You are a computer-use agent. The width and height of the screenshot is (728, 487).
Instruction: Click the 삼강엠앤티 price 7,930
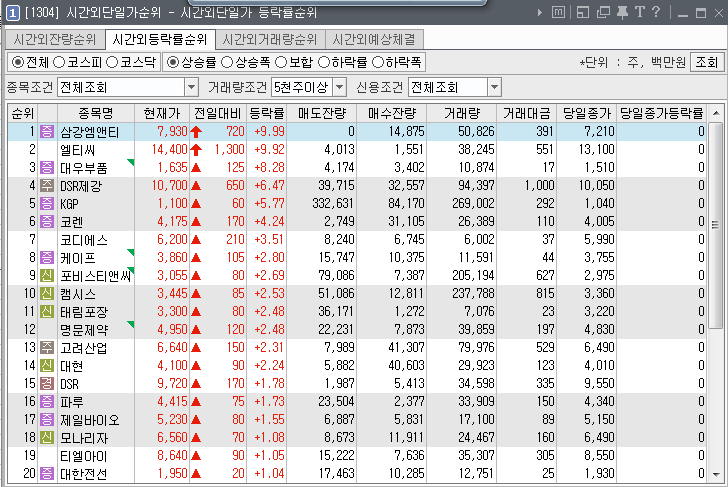(172, 132)
